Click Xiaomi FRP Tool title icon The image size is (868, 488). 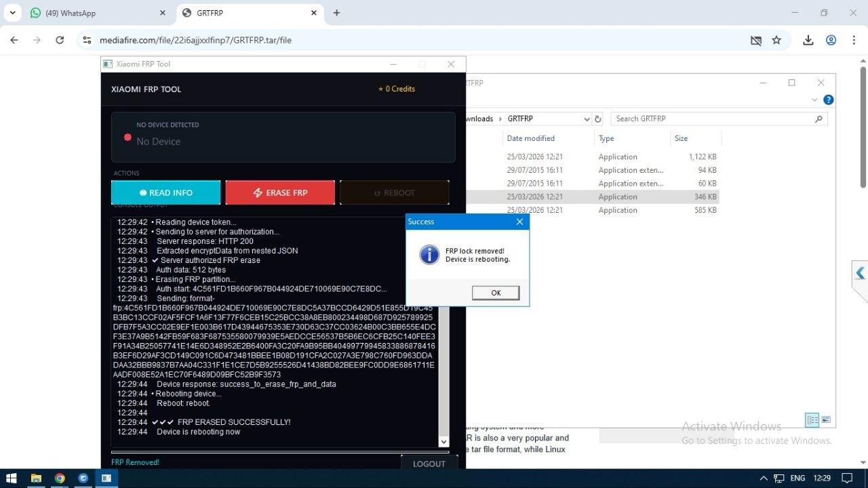pos(107,64)
